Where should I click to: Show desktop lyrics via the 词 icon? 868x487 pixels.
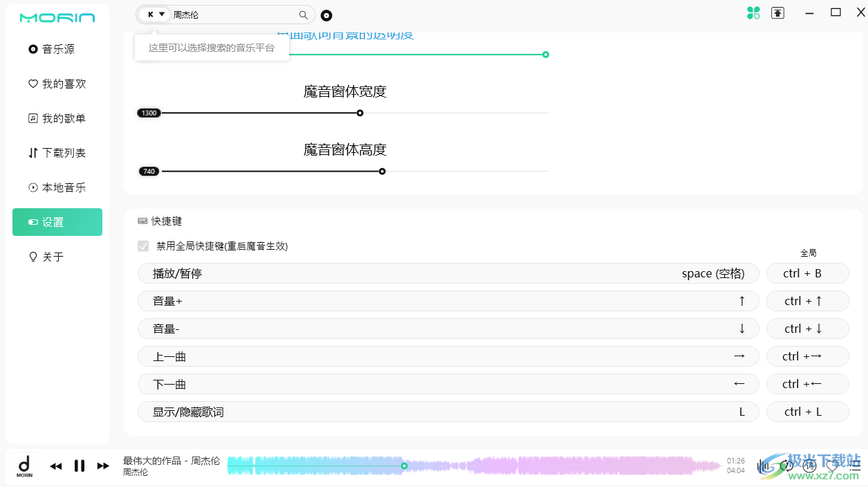tap(809, 466)
